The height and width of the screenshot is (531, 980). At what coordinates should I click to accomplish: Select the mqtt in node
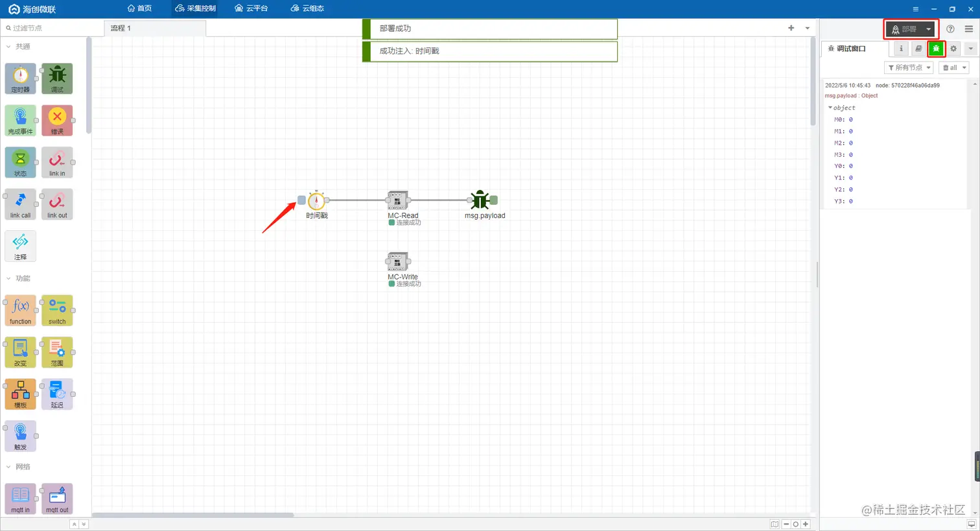(x=21, y=499)
